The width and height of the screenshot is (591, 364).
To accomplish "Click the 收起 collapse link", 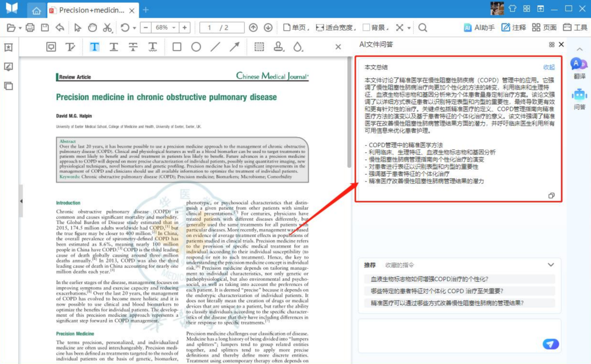I will point(549,67).
